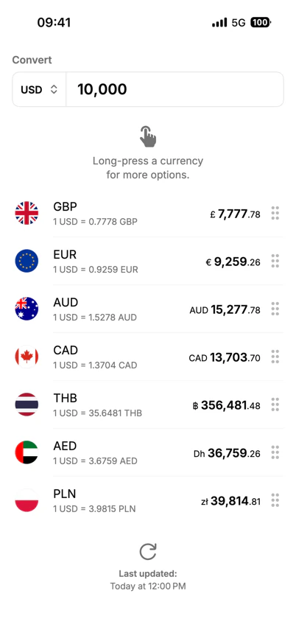The width and height of the screenshot is (296, 644).
Task: Select the Poland flag icon
Action: click(x=27, y=500)
